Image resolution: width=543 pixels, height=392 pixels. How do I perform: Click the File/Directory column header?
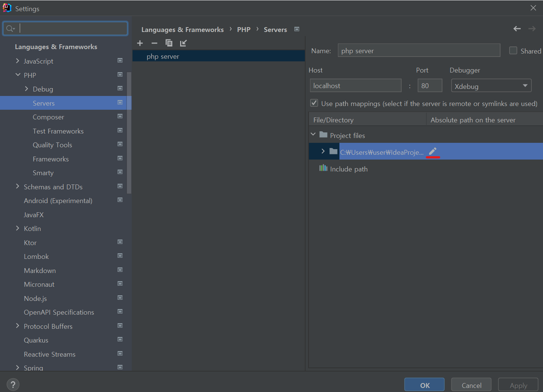(x=367, y=120)
